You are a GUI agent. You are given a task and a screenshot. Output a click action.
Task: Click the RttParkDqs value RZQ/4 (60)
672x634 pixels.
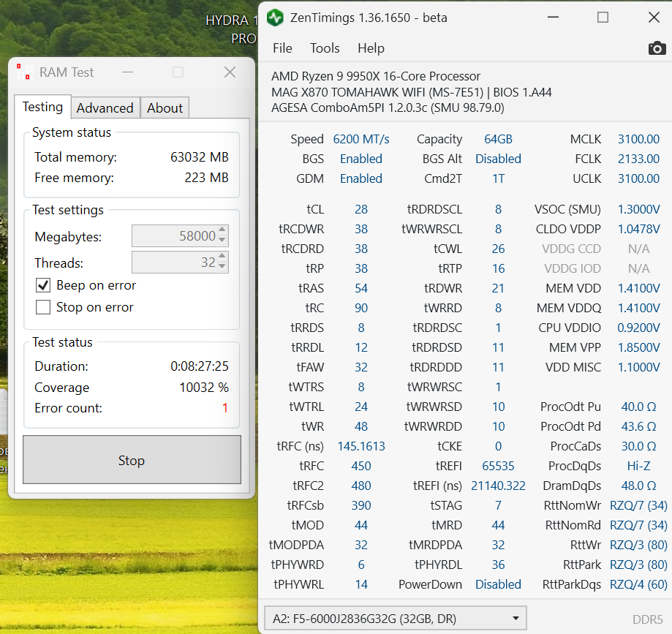click(x=638, y=584)
